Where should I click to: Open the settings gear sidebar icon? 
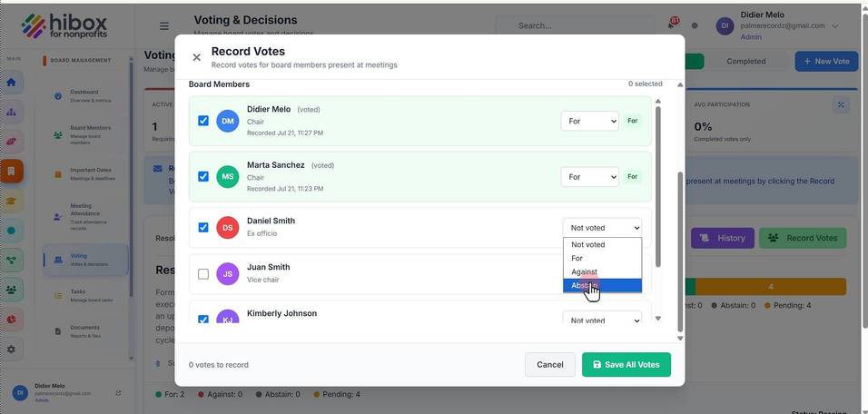[12, 350]
